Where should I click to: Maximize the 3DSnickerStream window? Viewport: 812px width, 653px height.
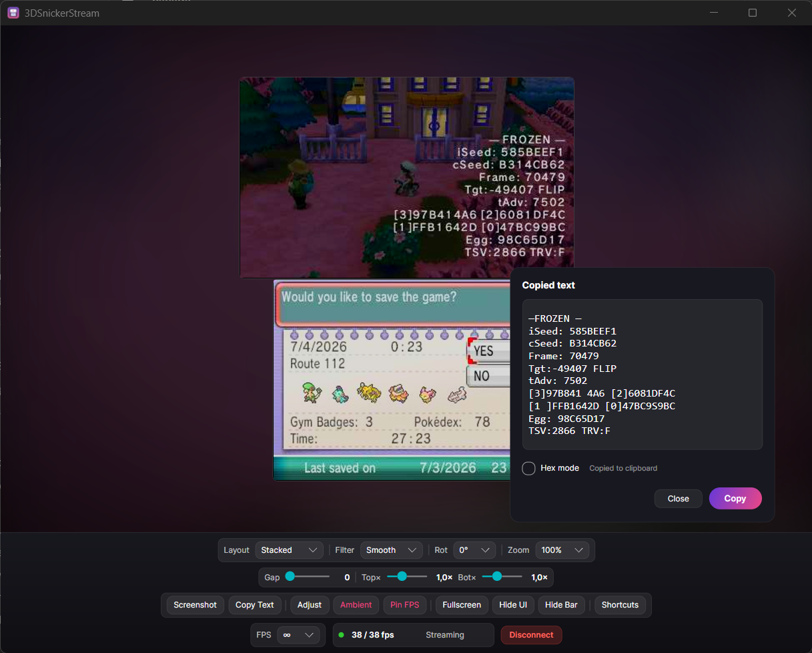point(753,13)
